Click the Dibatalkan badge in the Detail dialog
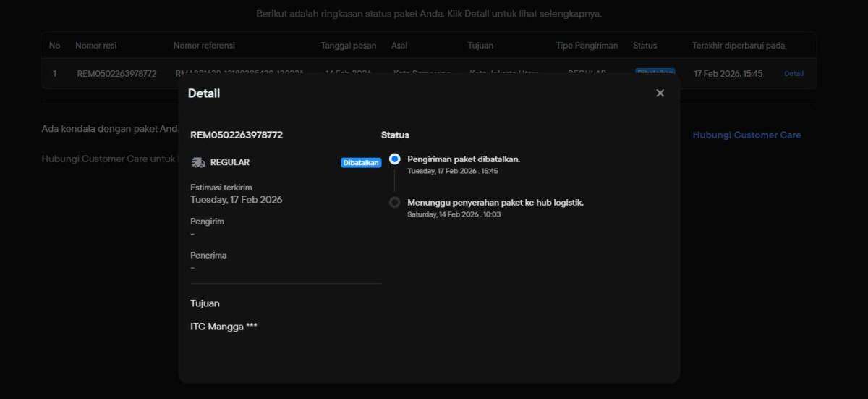Image resolution: width=868 pixels, height=399 pixels. [360, 163]
